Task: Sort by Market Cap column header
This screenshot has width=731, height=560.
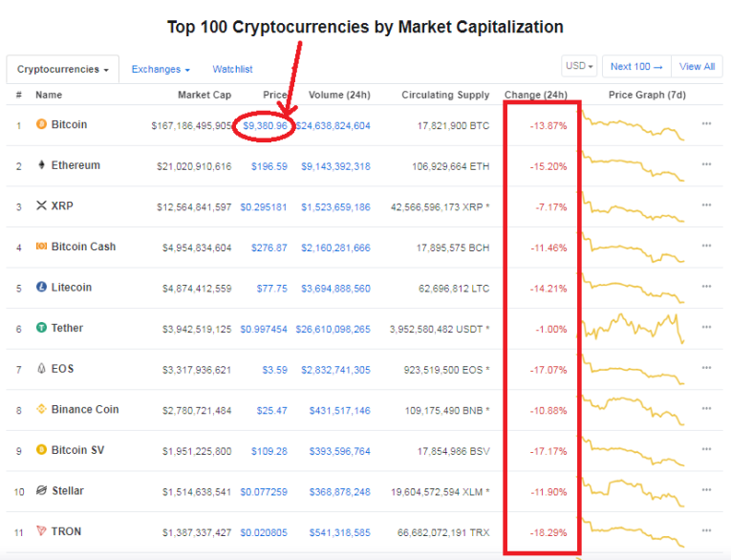Action: click(204, 95)
